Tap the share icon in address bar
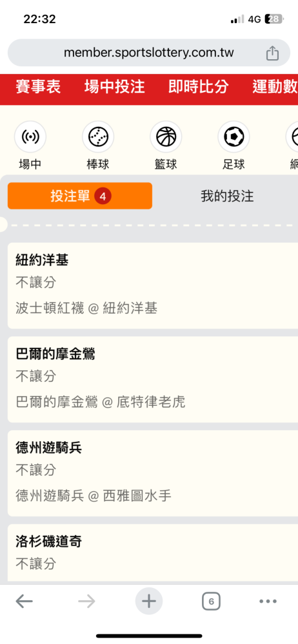This screenshot has height=644, width=298. (x=272, y=53)
